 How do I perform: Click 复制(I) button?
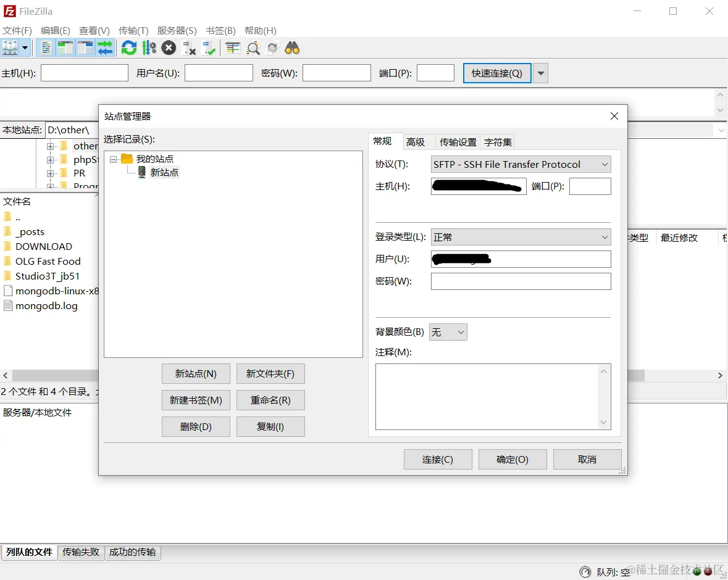pyautogui.click(x=270, y=426)
